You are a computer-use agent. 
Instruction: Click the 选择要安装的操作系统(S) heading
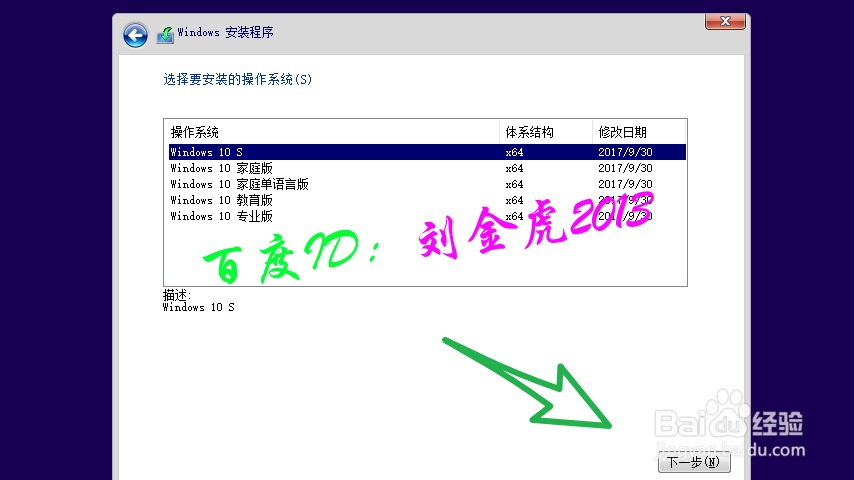pos(237,80)
